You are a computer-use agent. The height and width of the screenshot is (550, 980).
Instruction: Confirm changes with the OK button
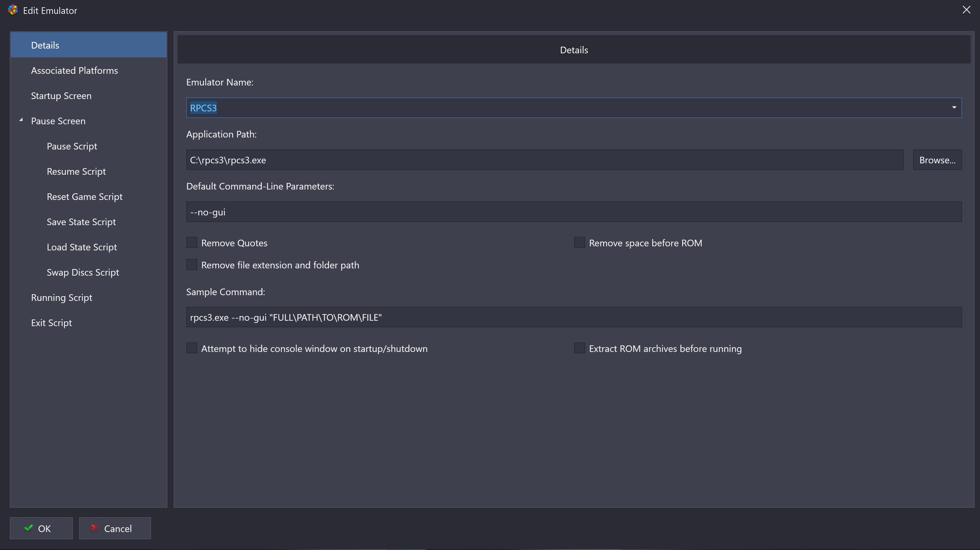click(x=41, y=528)
